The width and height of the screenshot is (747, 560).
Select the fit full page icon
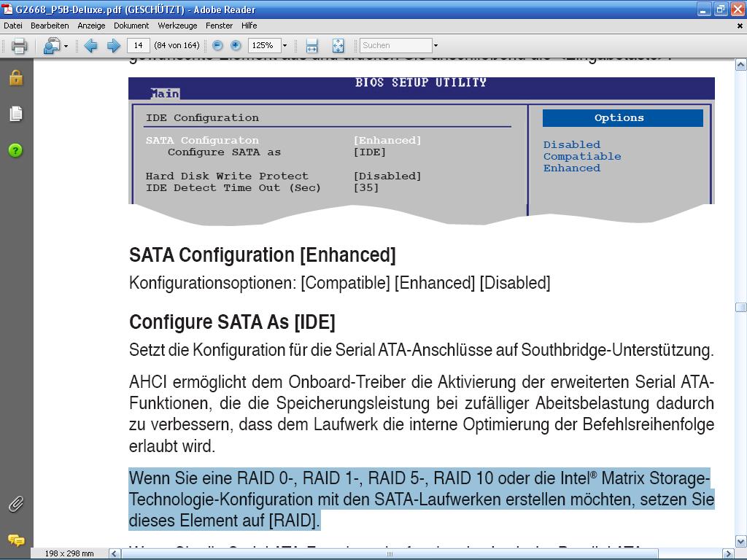point(338,46)
